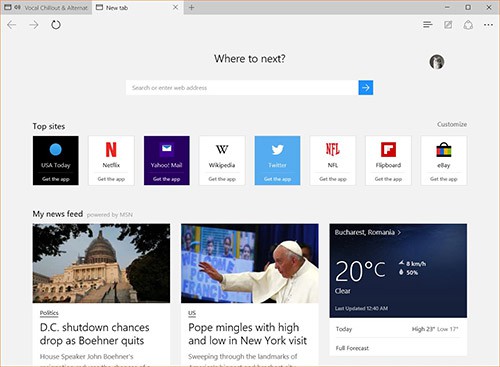Open the D.C. shutdown chances headline
The image size is (500, 367).
[94, 334]
